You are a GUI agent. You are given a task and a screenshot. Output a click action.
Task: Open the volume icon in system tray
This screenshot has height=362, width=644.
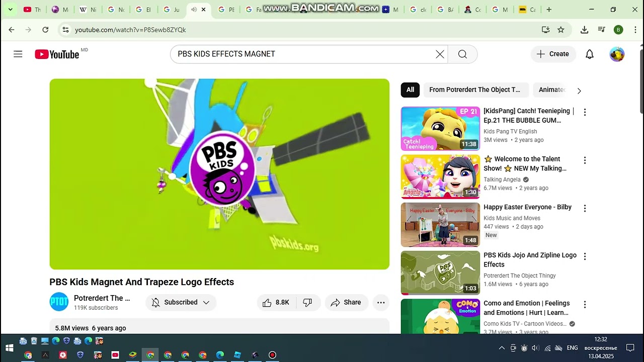(535, 348)
